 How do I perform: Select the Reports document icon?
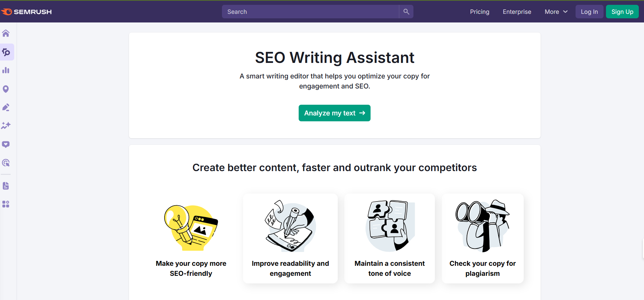(x=6, y=186)
